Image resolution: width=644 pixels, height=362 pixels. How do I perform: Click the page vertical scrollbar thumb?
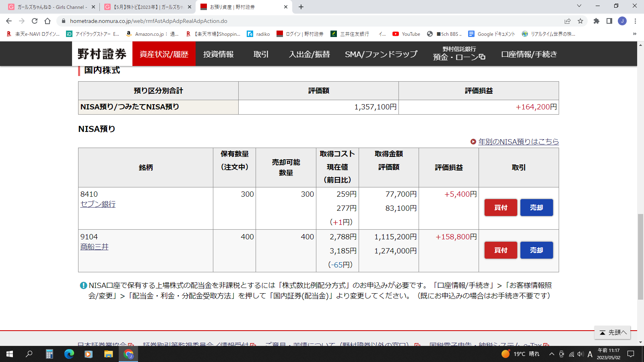coord(640,257)
